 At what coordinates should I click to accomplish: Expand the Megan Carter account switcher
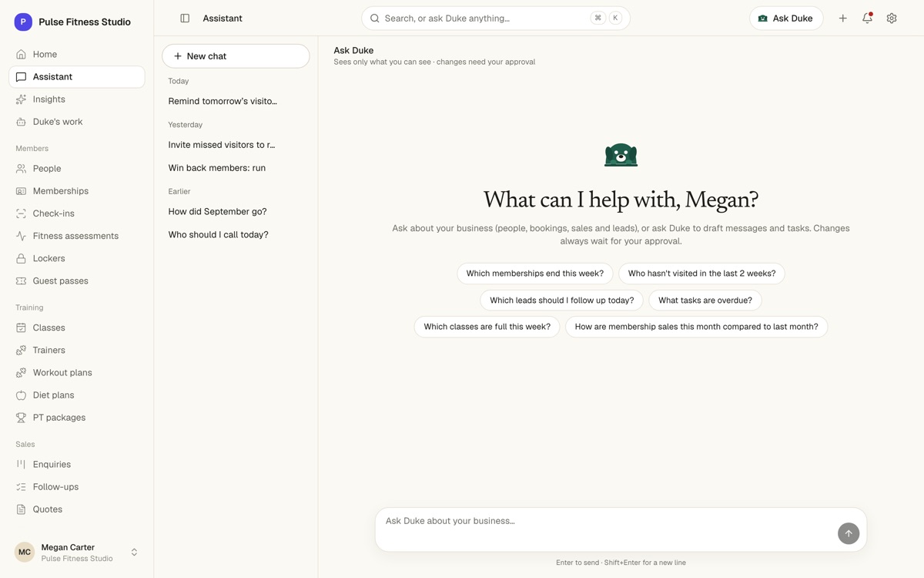pyautogui.click(x=134, y=553)
